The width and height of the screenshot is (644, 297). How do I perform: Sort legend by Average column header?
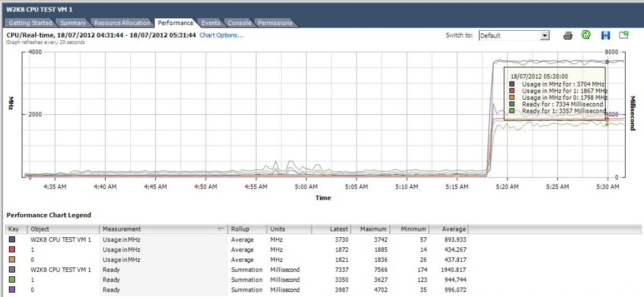coord(448,229)
